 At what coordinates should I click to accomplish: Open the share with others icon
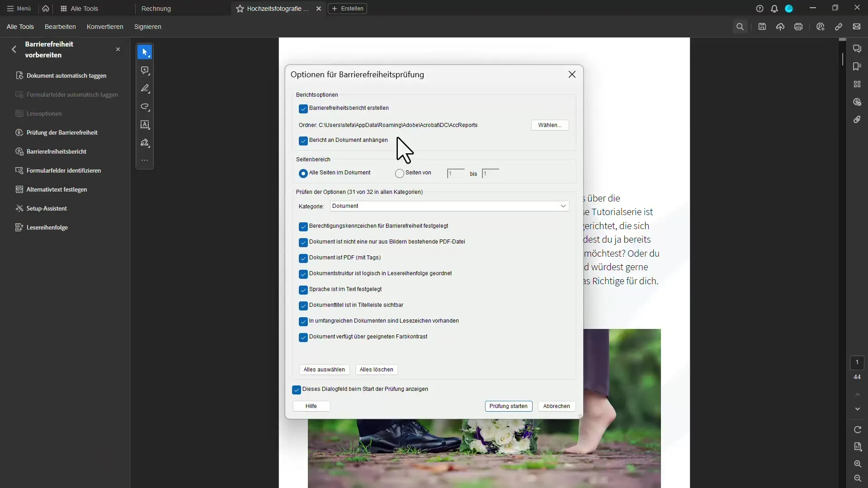coord(821,27)
